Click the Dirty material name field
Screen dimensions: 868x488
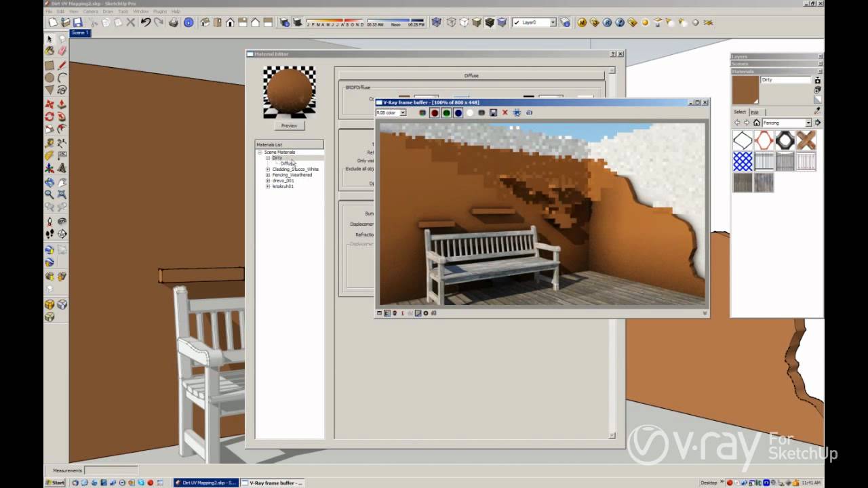[785, 80]
